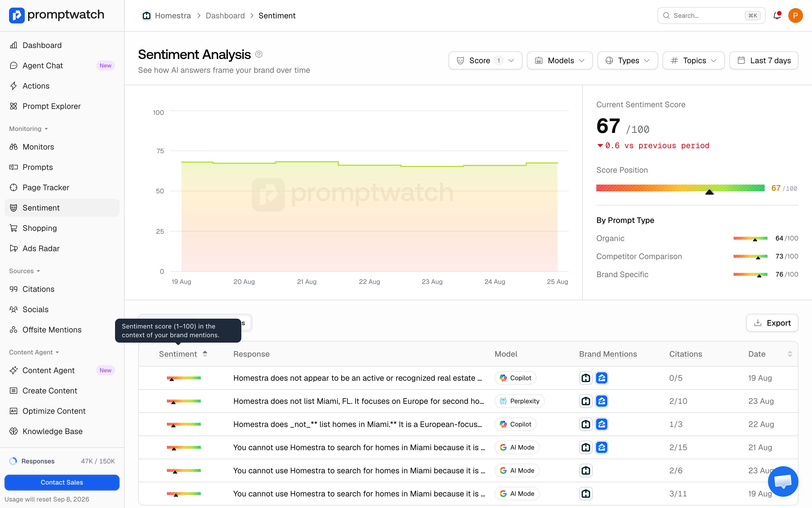The image size is (812, 508).
Task: Collapse the Monitoring section
Action: [x=28, y=129]
